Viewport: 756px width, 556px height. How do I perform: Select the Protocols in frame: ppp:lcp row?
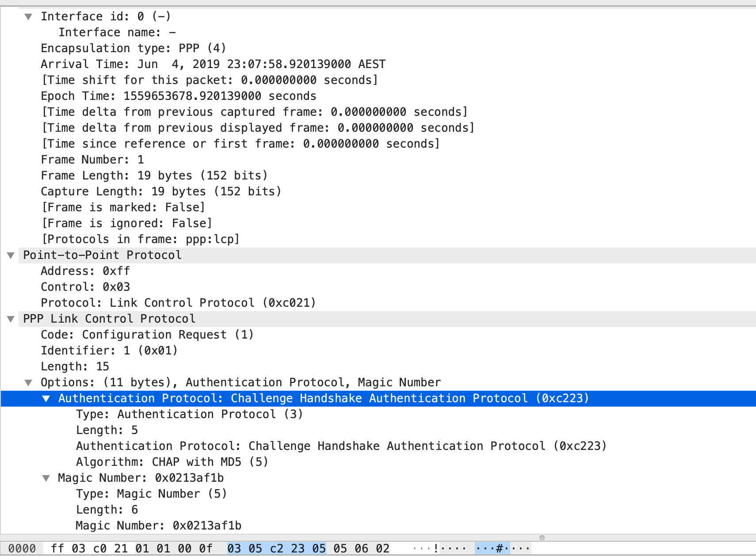tap(140, 240)
